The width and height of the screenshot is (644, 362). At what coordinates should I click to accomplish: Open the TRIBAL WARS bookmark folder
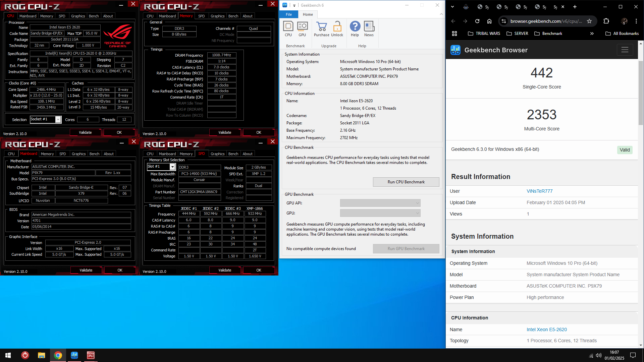tap(484, 34)
